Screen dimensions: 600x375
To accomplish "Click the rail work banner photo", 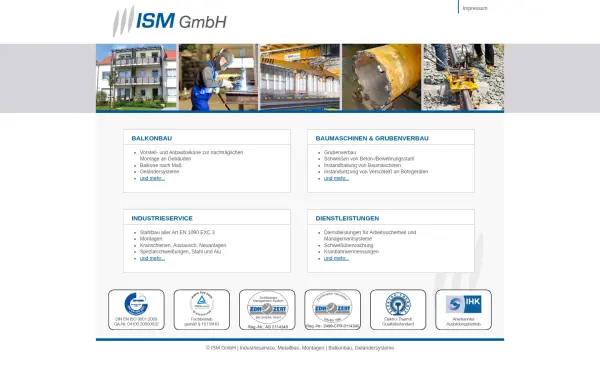I will click(x=463, y=77).
